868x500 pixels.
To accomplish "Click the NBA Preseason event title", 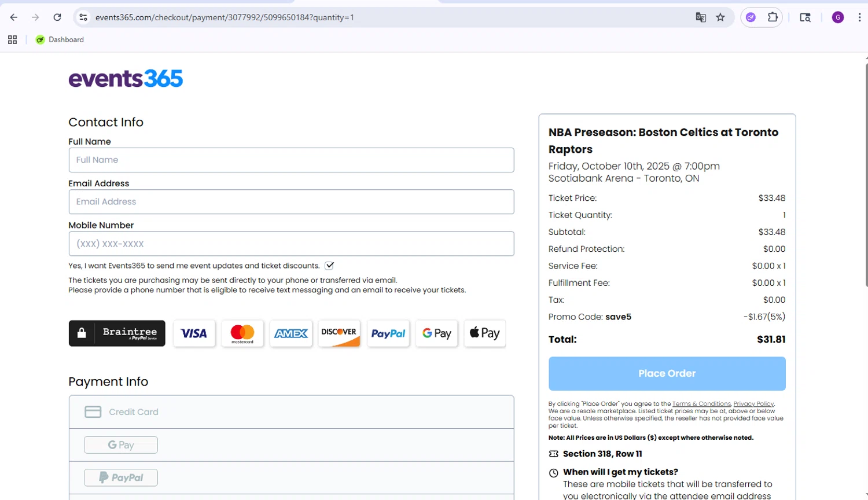I will [x=664, y=141].
